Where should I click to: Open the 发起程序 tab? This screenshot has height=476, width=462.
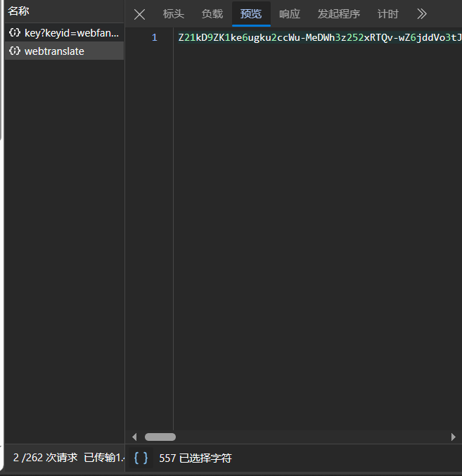click(x=338, y=14)
